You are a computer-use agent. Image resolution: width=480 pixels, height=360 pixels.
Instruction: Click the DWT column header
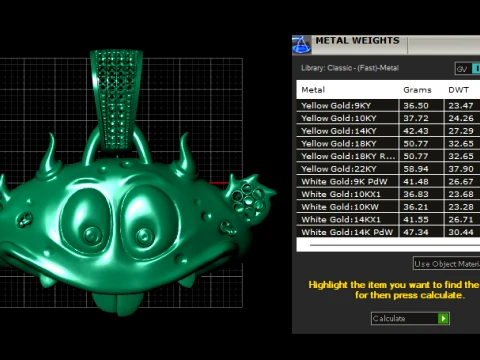(458, 90)
